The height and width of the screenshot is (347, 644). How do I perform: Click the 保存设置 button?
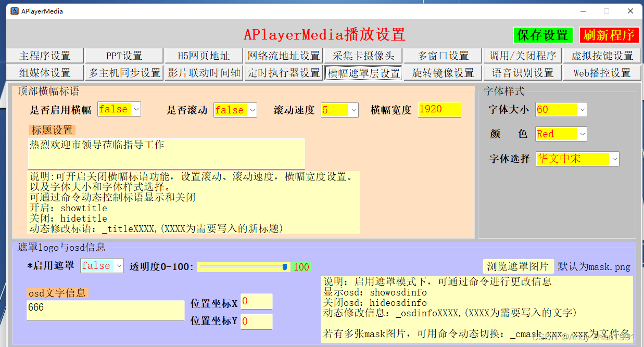[543, 35]
